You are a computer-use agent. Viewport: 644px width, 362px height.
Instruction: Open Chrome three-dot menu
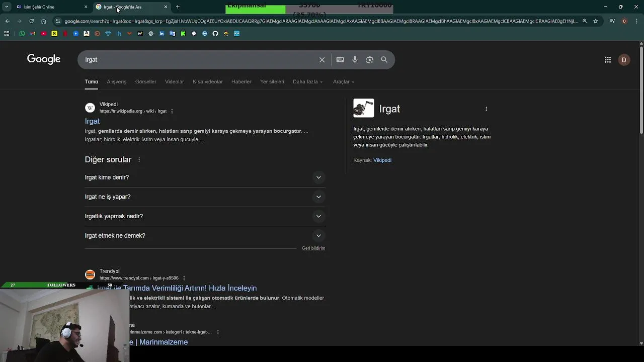[636, 21]
